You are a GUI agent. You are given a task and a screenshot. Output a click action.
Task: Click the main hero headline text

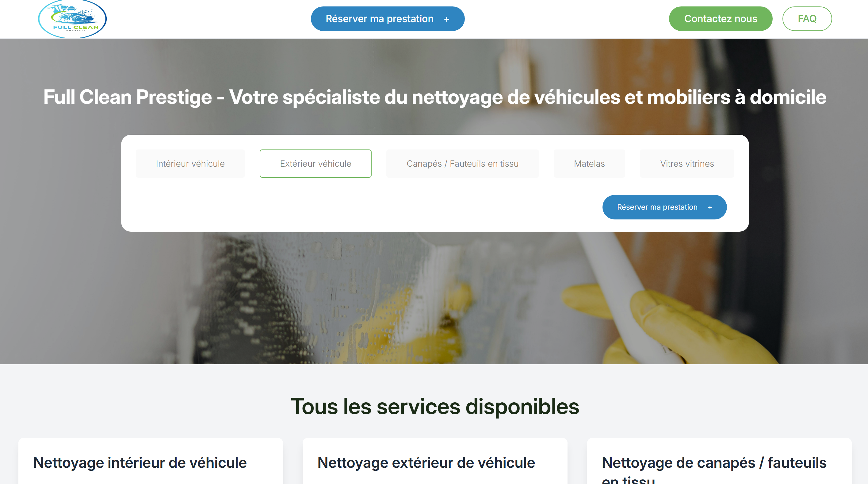click(x=435, y=97)
